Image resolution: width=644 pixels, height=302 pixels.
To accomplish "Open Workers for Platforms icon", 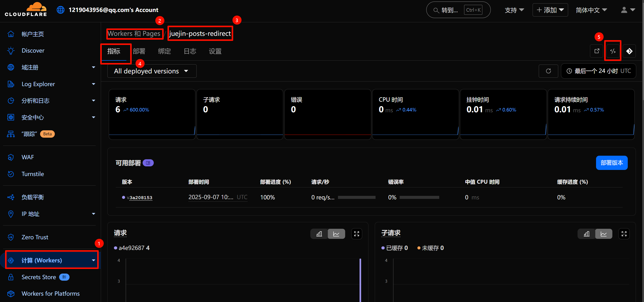I will (x=11, y=294).
